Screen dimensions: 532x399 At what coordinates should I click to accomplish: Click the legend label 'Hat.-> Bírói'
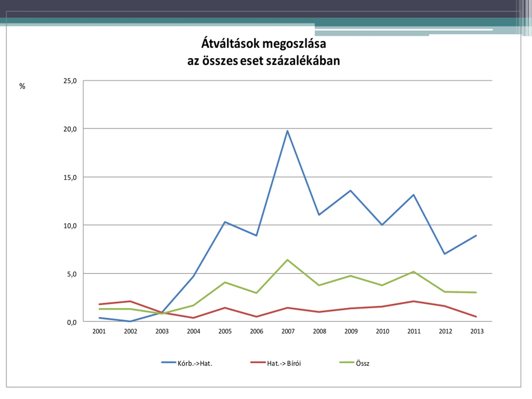coord(284,363)
